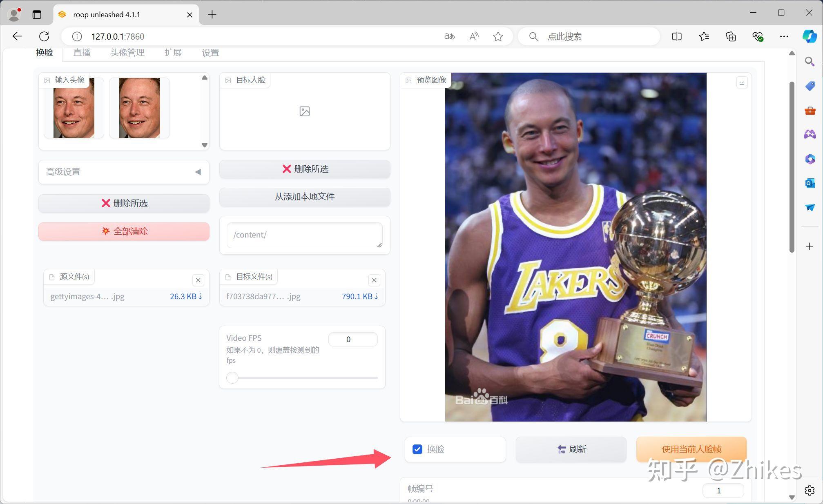Click the 全部清除 button
Image resolution: width=823 pixels, height=504 pixels.
pos(124,231)
